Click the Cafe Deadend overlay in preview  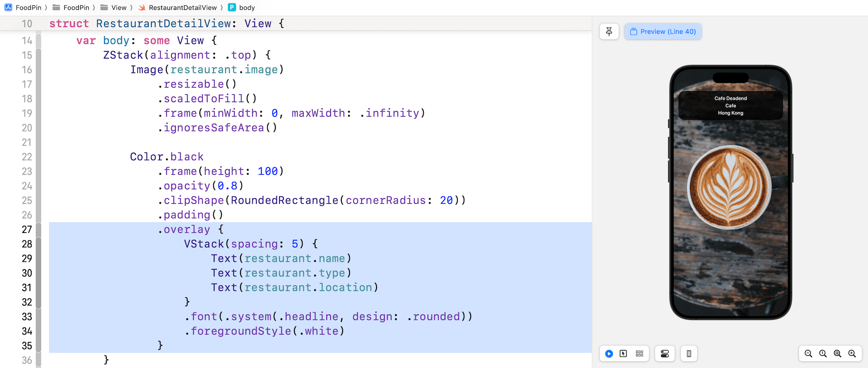pos(731,106)
